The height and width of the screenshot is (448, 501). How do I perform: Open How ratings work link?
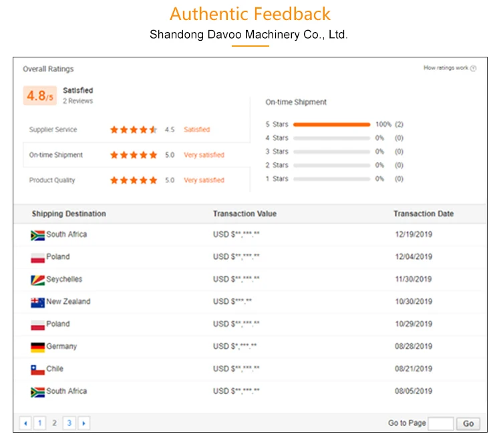pyautogui.click(x=446, y=67)
